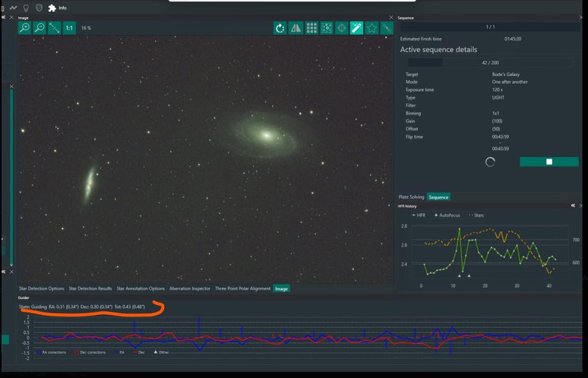Switch to the Plate Solving tab
This screenshot has height=378, width=588.
click(x=411, y=197)
